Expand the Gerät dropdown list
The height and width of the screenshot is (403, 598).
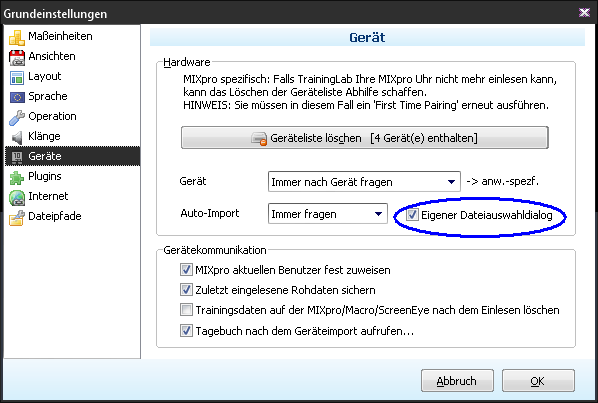(x=364, y=182)
